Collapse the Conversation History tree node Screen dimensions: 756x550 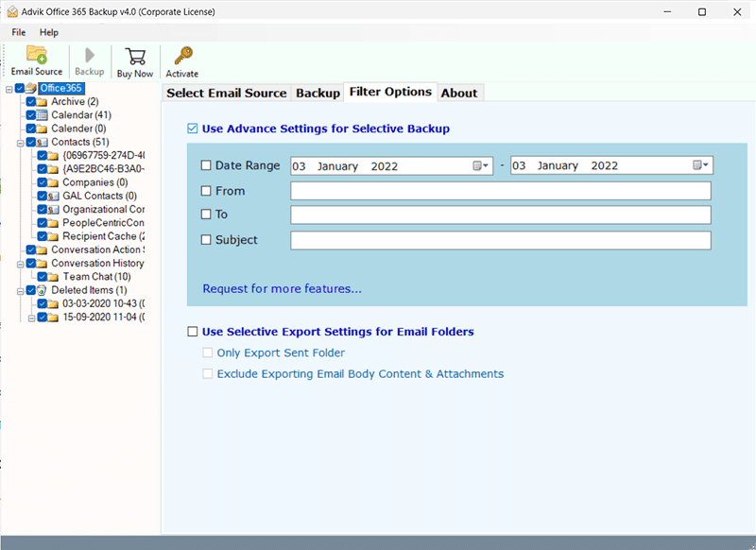20,265
